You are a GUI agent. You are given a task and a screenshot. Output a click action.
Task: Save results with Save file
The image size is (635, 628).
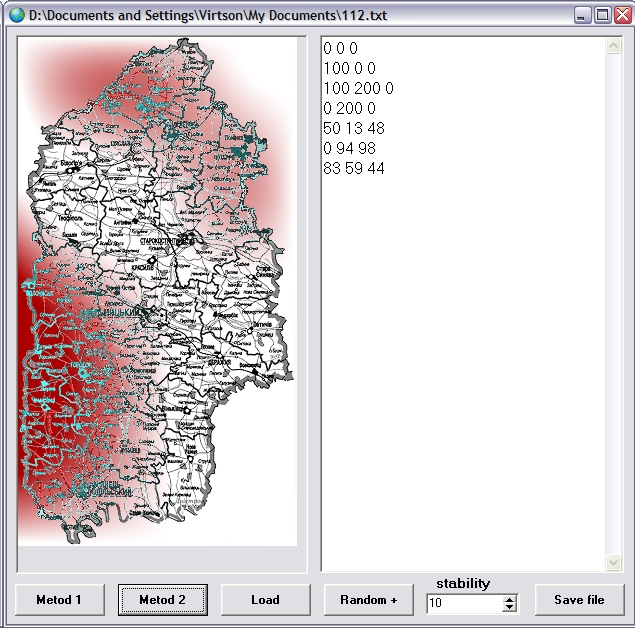pyautogui.click(x=580, y=600)
